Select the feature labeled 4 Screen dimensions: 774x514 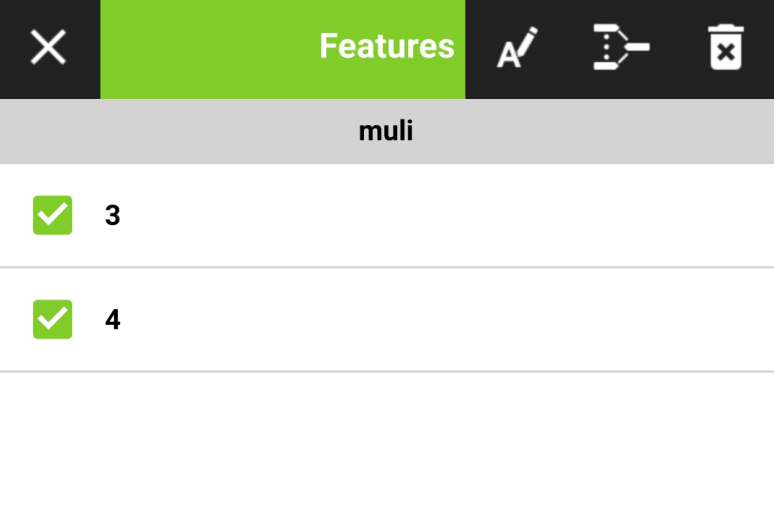[113, 320]
